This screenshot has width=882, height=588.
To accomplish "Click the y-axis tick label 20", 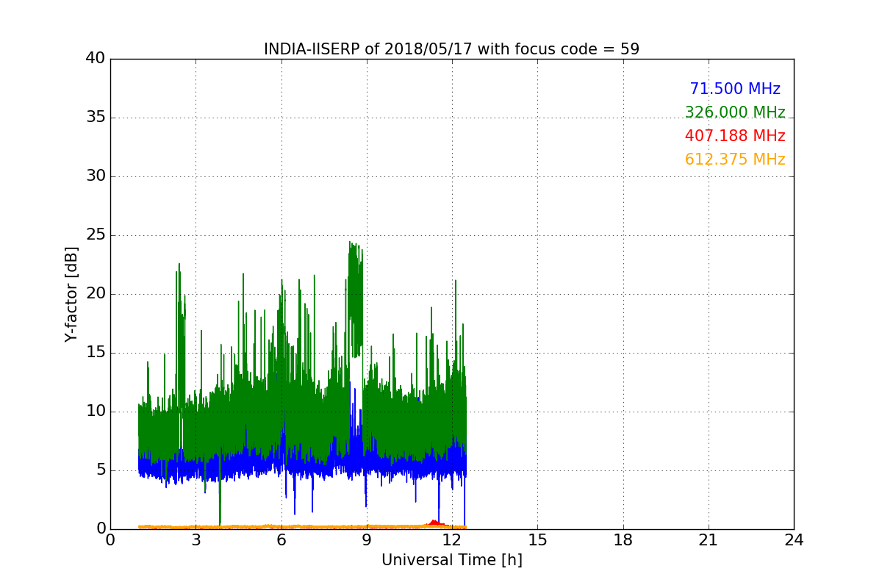I will click(95, 294).
